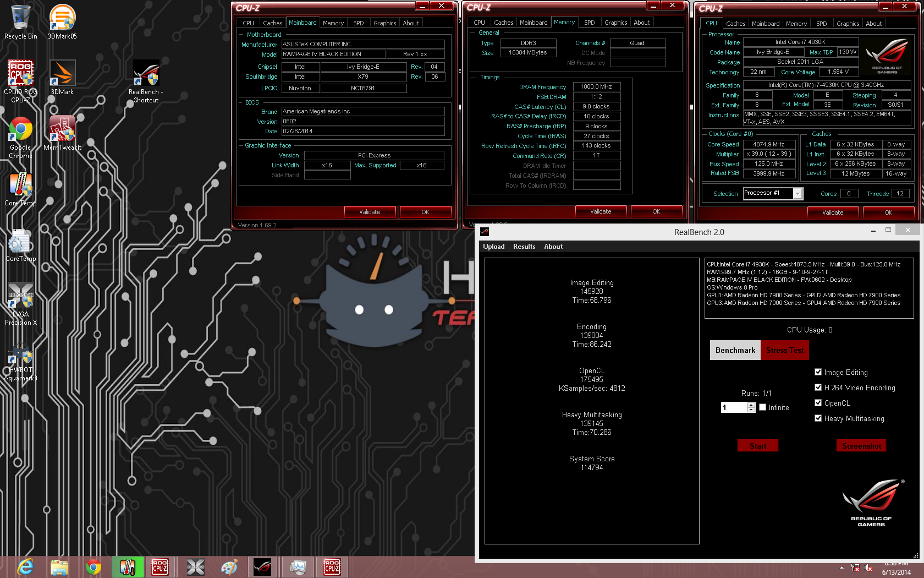924x578 pixels.
Task: Increase run count with spinner up arrow
Action: [x=751, y=405]
